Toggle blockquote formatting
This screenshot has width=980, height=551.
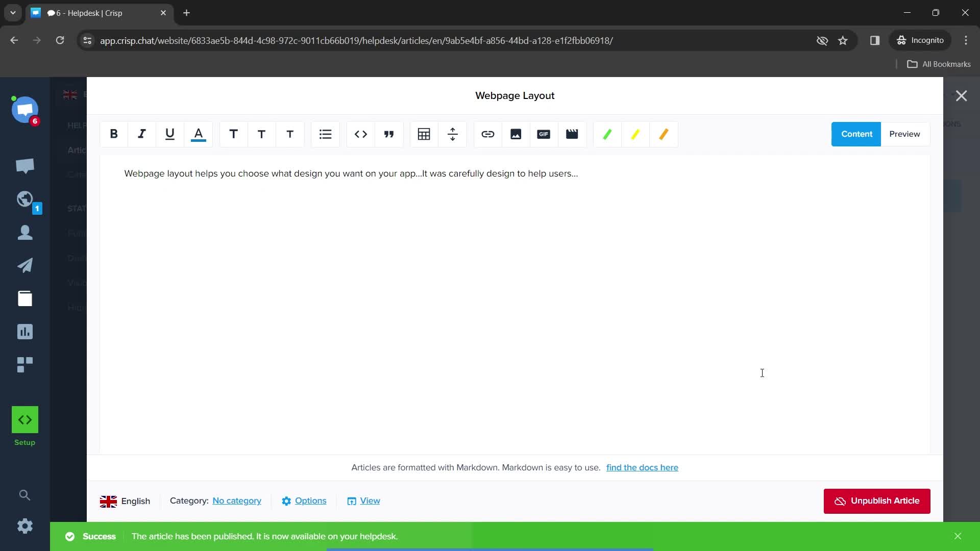pyautogui.click(x=389, y=134)
